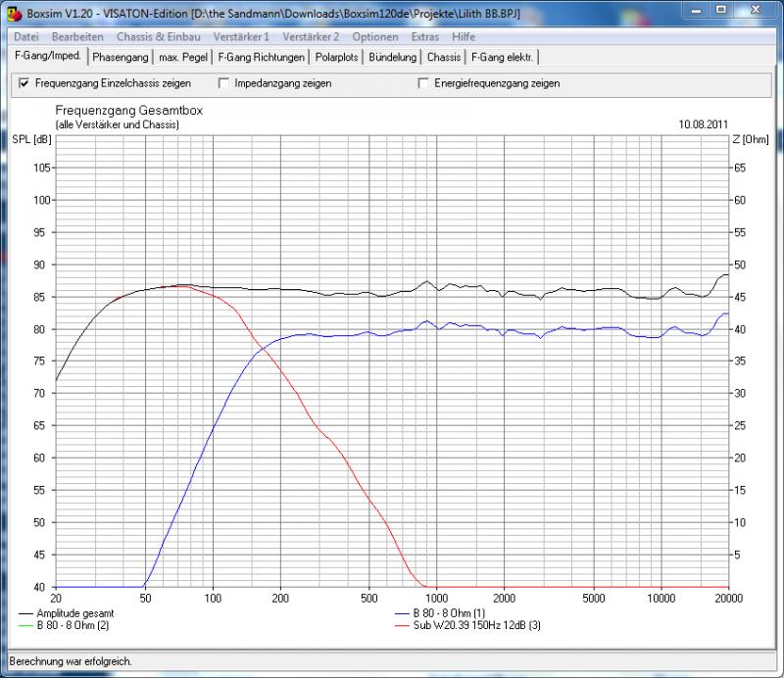Switch to the Phasengang tab

click(x=121, y=57)
